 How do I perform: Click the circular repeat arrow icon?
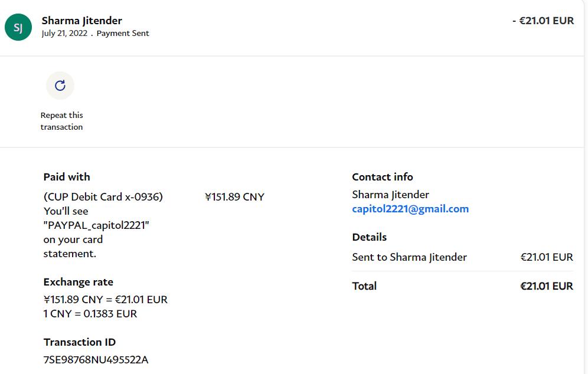tap(60, 86)
